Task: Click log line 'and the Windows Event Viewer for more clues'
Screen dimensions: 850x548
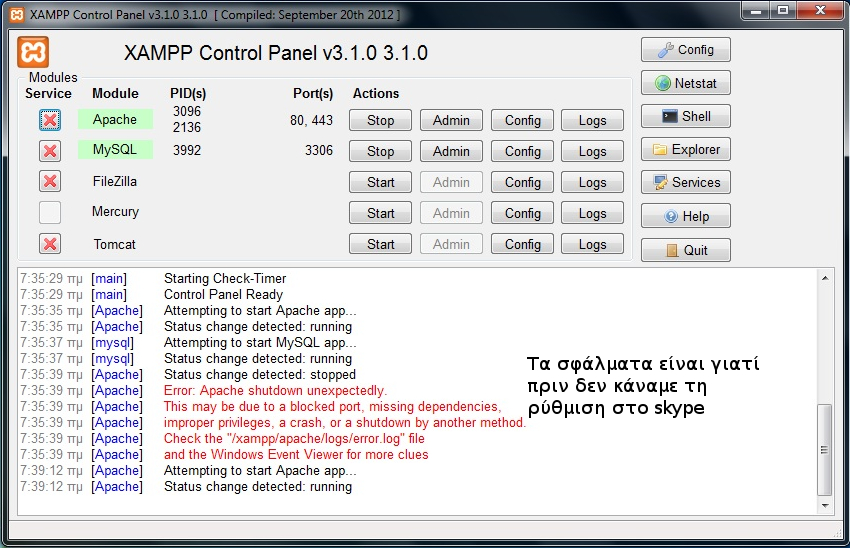Action: tap(296, 454)
